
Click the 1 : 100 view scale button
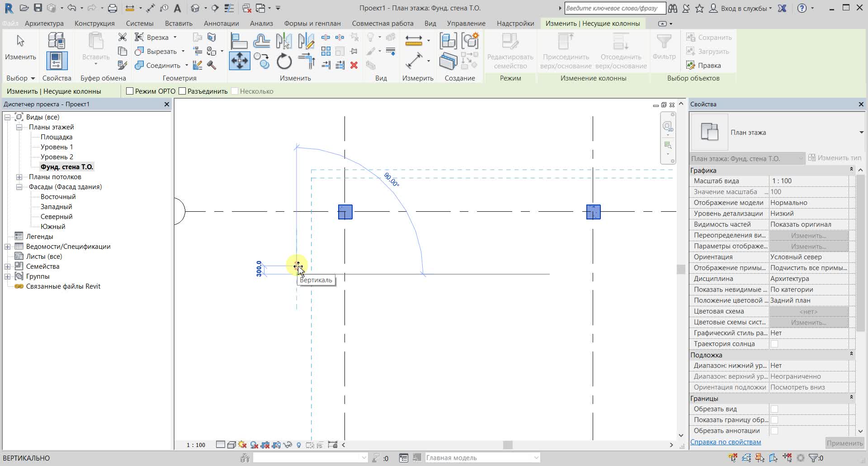(196, 445)
